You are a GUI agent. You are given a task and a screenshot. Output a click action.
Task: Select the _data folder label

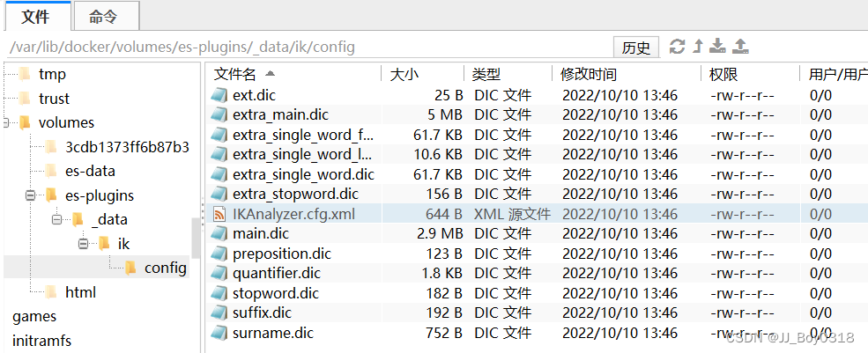pos(109,220)
